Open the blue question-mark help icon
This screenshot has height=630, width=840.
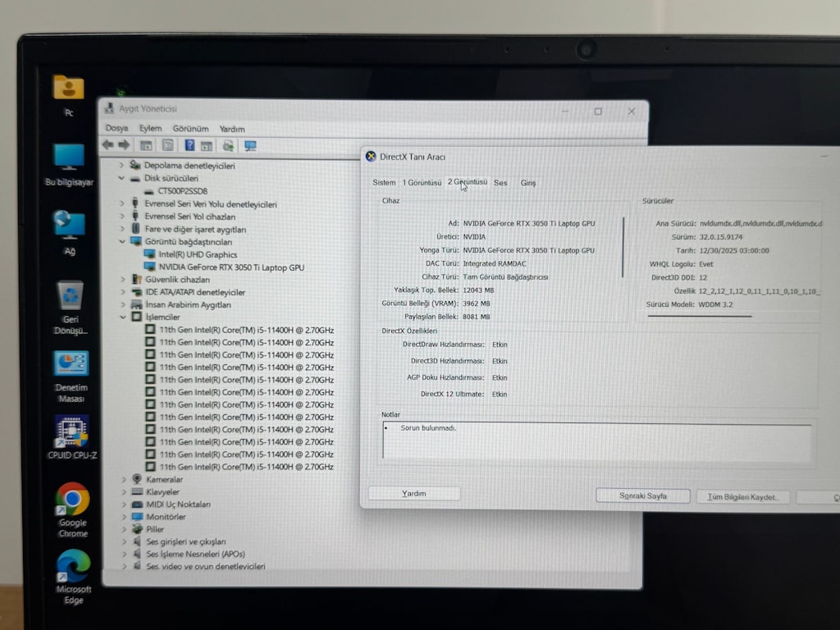(189, 145)
